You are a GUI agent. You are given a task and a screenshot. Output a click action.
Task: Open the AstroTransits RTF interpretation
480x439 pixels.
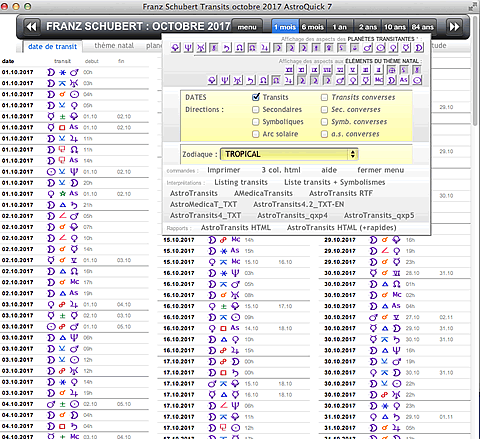[x=341, y=193]
